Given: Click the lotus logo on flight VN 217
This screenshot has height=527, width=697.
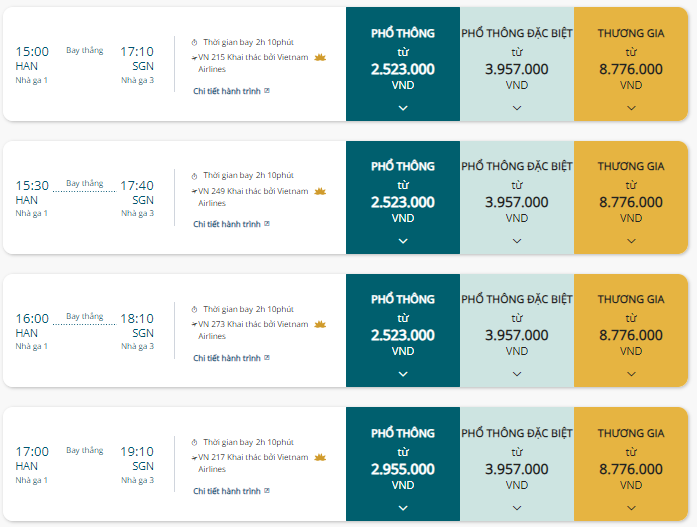Looking at the screenshot, I should (321, 457).
